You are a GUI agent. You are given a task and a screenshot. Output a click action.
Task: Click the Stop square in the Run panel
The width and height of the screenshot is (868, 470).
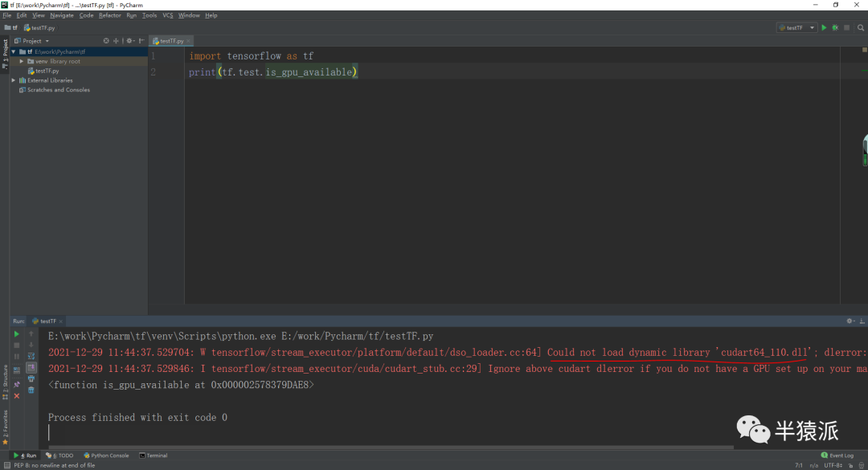click(x=17, y=345)
